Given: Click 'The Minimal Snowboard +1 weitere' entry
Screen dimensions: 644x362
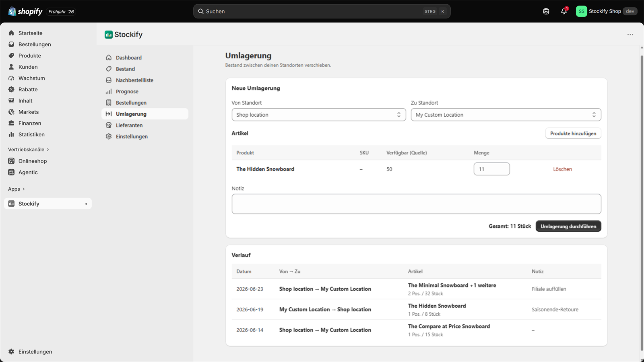Looking at the screenshot, I should coord(452,285).
